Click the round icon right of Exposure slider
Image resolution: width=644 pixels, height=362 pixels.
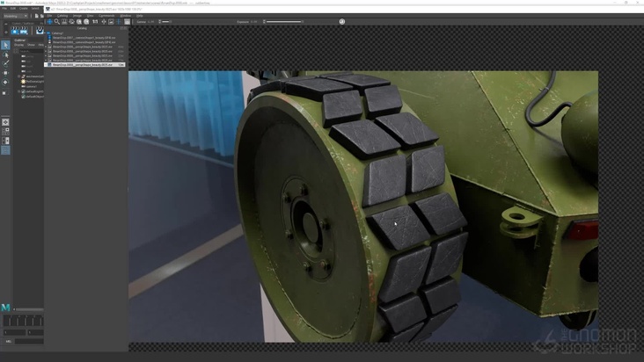[x=342, y=22]
